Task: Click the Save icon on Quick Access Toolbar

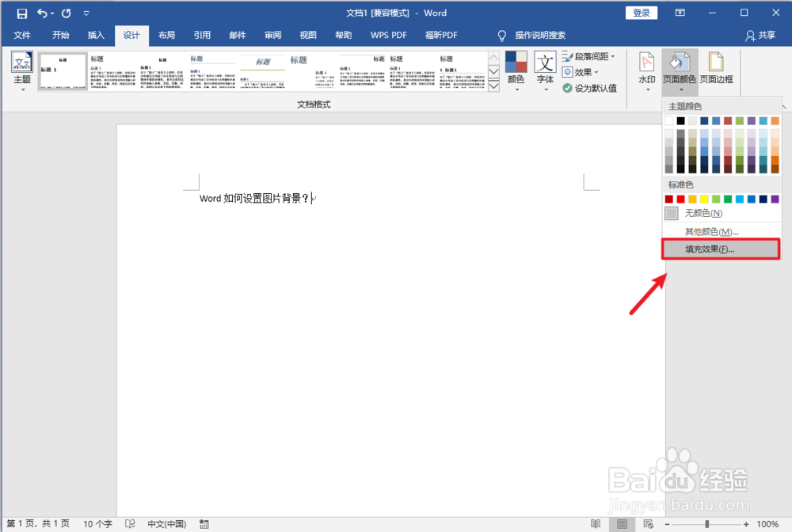Action: click(x=21, y=13)
